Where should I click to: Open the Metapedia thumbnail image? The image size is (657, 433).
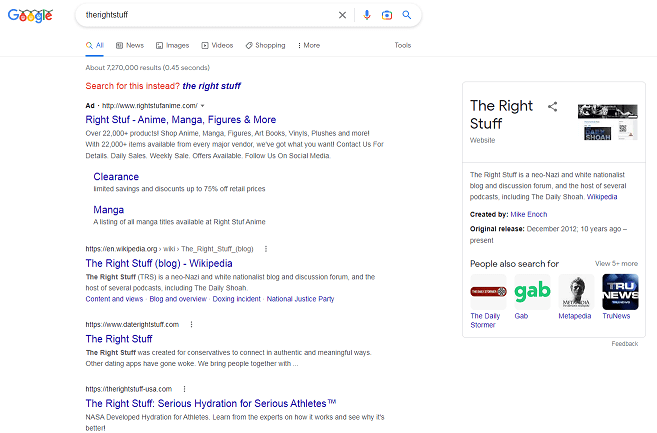click(576, 292)
